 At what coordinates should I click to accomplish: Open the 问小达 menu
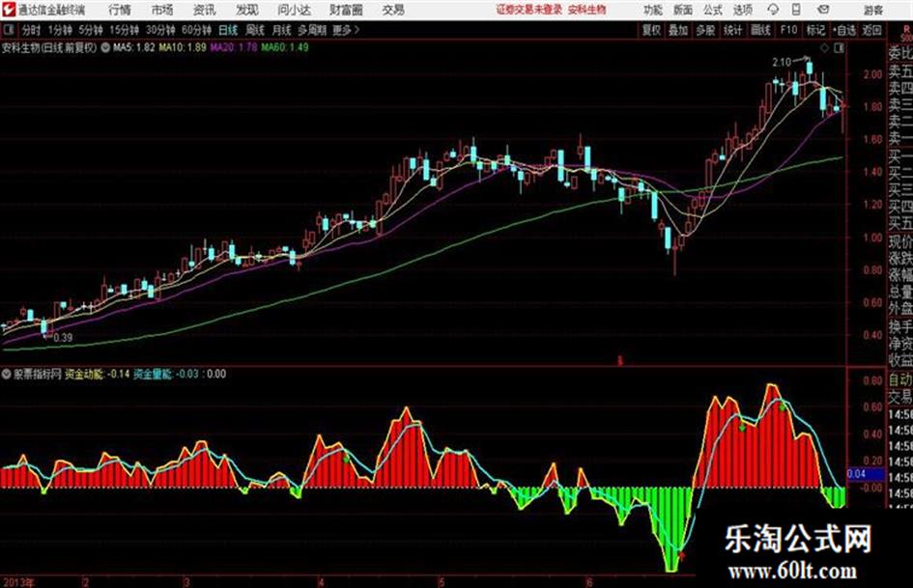[x=294, y=10]
